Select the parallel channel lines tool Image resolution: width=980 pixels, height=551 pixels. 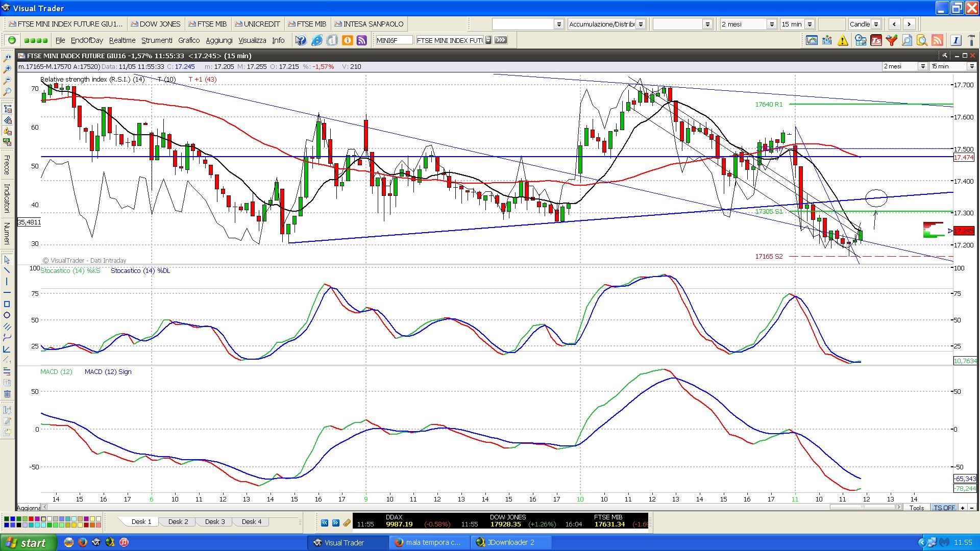pyautogui.click(x=7, y=327)
